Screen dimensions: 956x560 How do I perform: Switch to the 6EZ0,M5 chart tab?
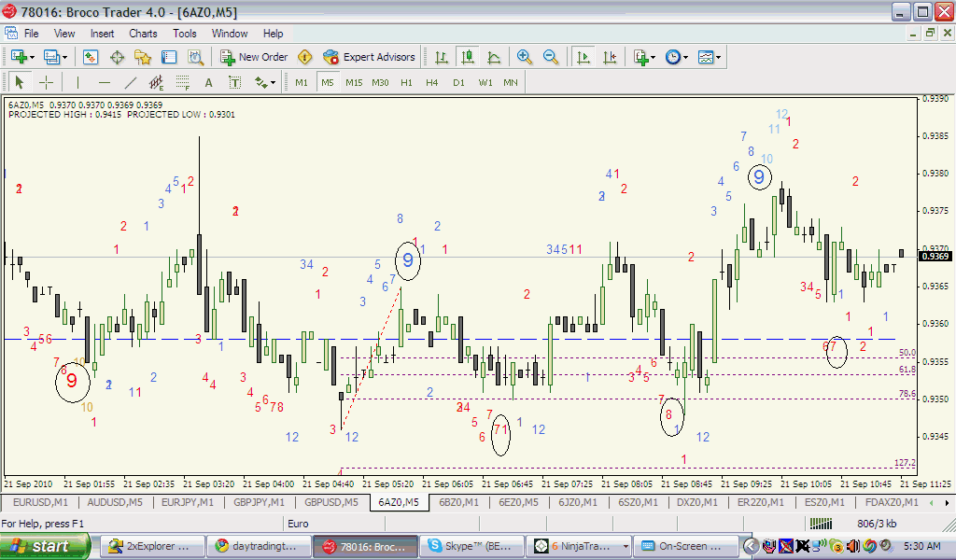coord(518,502)
